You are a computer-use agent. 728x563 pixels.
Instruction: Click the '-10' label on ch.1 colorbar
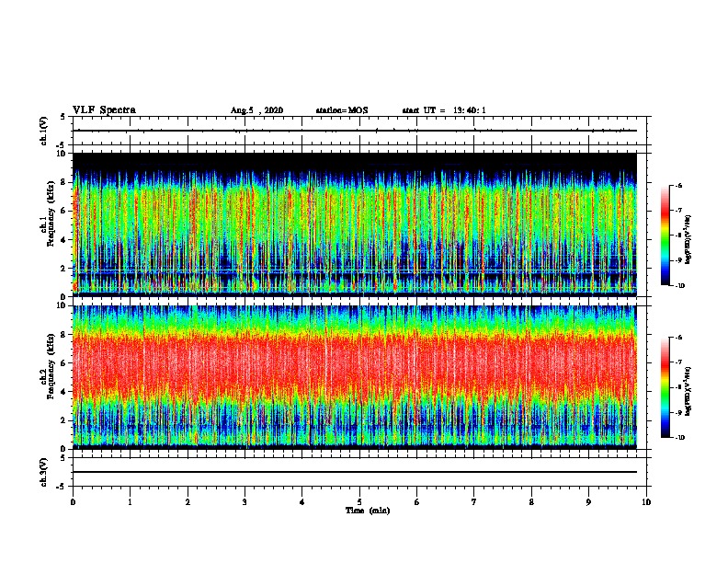point(679,286)
